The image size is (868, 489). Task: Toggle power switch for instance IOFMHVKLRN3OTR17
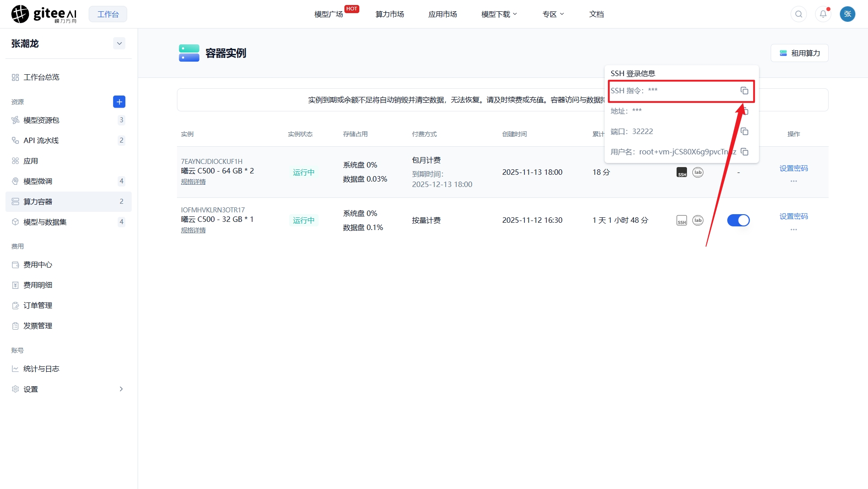pyautogui.click(x=738, y=221)
